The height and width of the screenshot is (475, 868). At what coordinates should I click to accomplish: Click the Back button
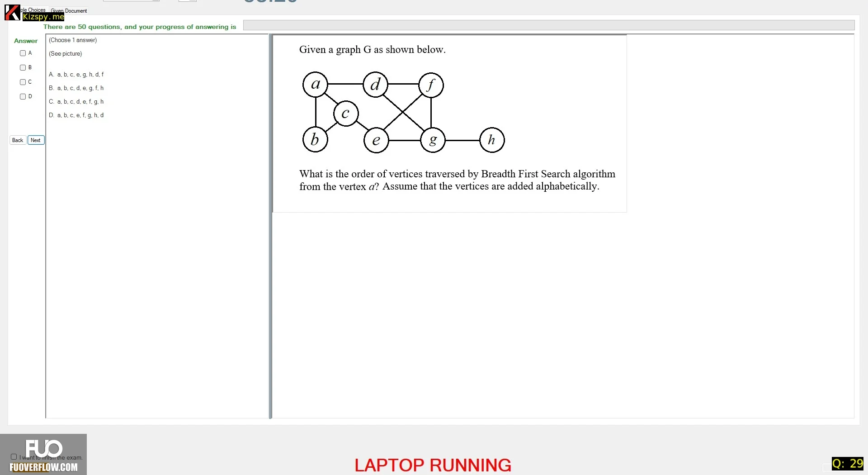[18, 140]
